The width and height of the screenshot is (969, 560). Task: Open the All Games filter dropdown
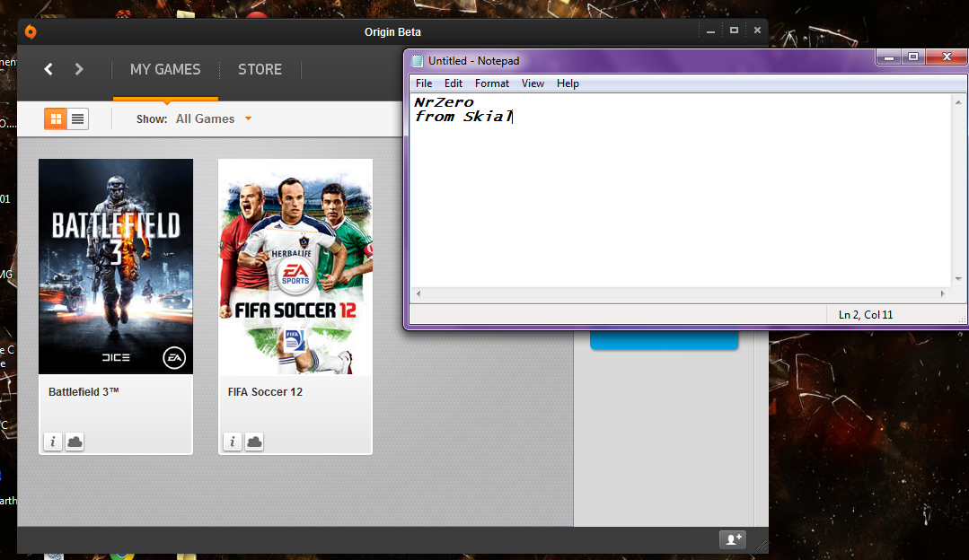213,118
